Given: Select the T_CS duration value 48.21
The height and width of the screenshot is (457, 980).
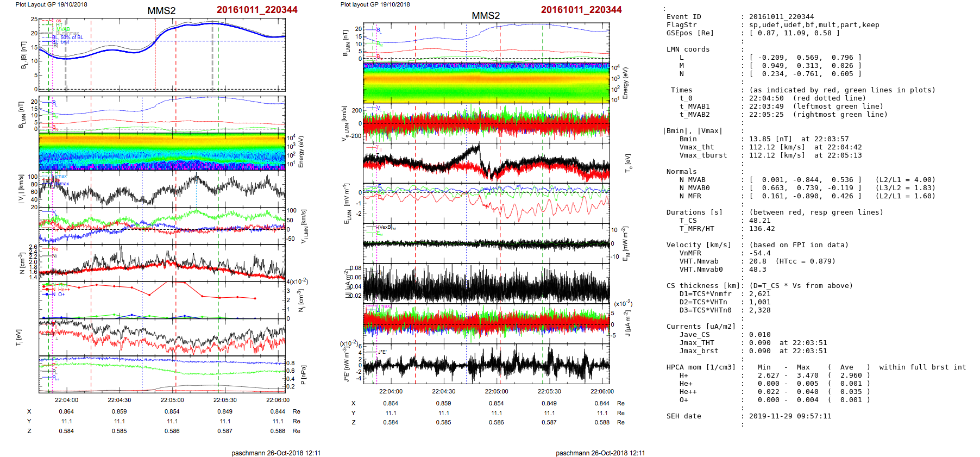Looking at the screenshot, I should (759, 221).
